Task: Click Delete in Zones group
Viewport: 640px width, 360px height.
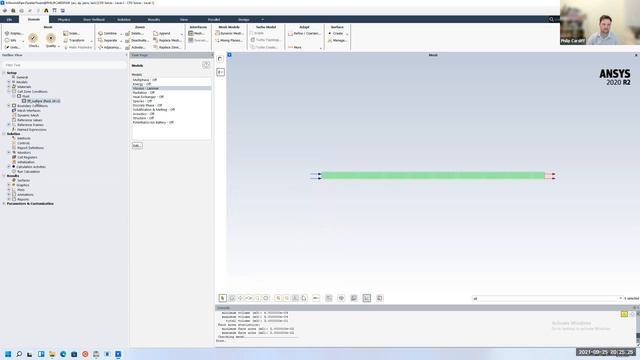Action: 134,33
